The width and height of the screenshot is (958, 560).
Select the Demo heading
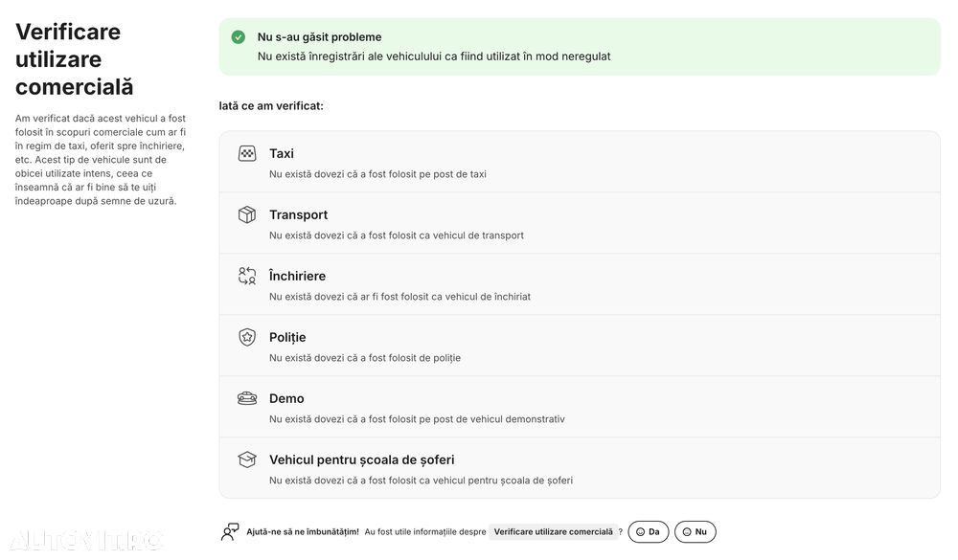(286, 398)
